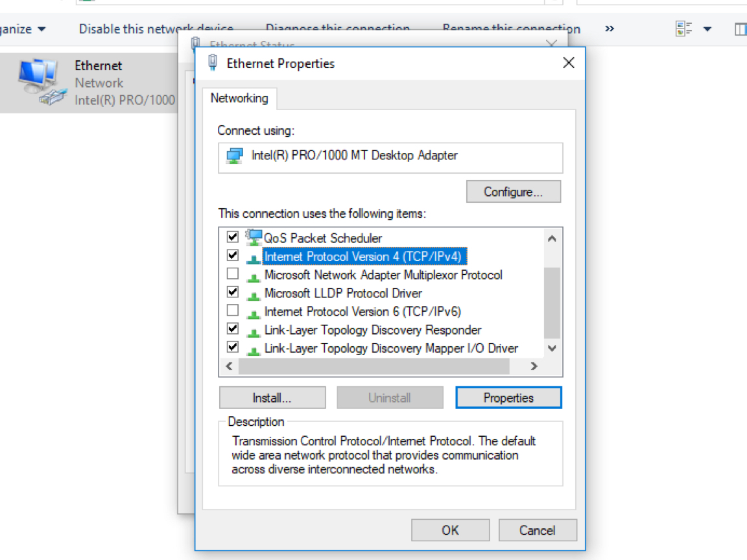The image size is (747, 560).
Task: Select Link-Layer Topology Discovery Mapper I/O Driver row
Action: (x=391, y=348)
